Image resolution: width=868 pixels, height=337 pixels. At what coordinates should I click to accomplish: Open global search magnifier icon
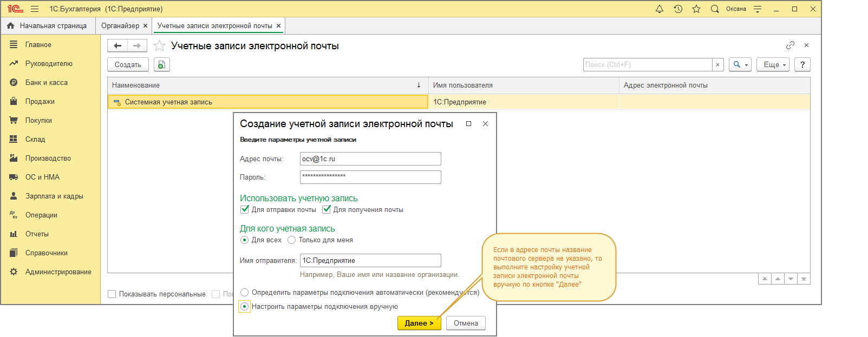[715, 9]
